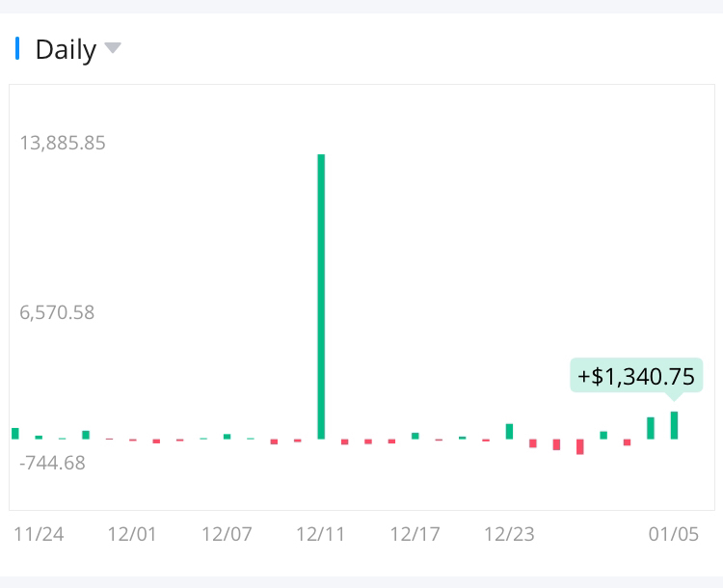Click the green bar above 12/23

[509, 431]
